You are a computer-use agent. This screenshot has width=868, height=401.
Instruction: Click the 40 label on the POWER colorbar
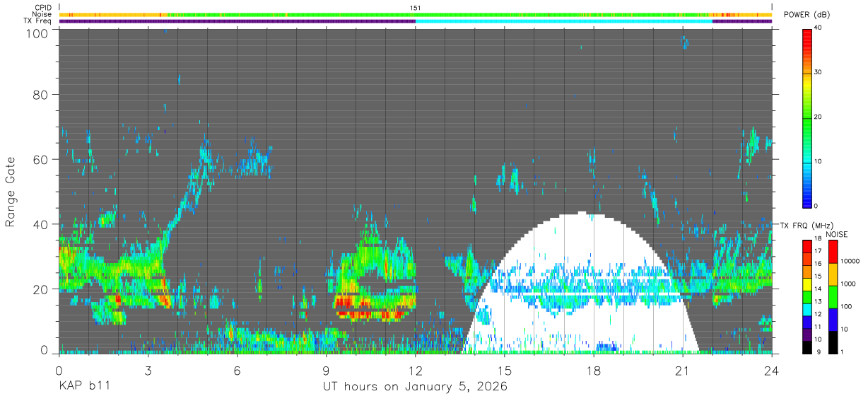tap(819, 28)
